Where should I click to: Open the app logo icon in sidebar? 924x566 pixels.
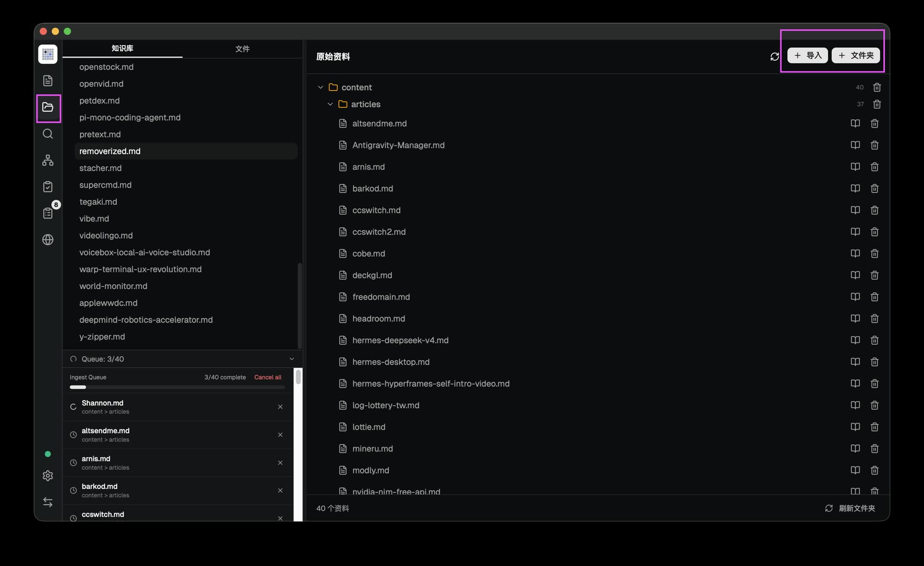48,54
